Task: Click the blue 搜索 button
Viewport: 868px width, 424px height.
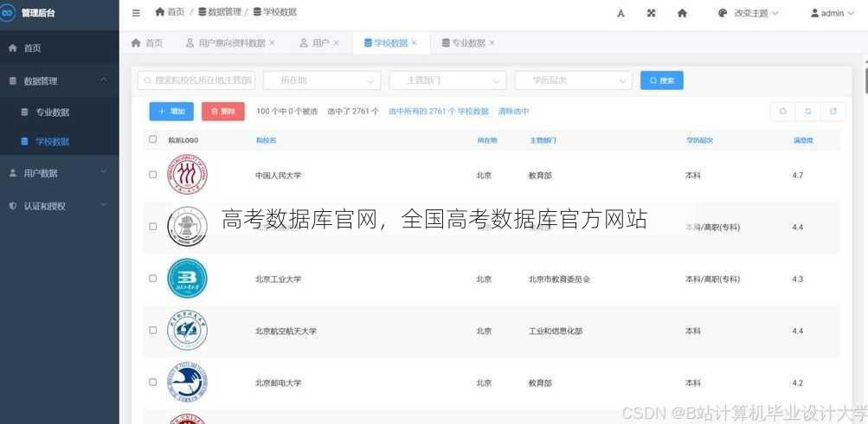Action: [x=661, y=80]
